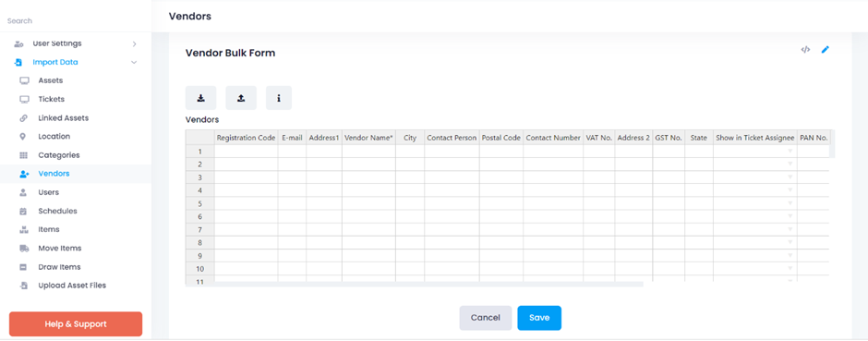Click the Draw Items icon

[x=23, y=267]
